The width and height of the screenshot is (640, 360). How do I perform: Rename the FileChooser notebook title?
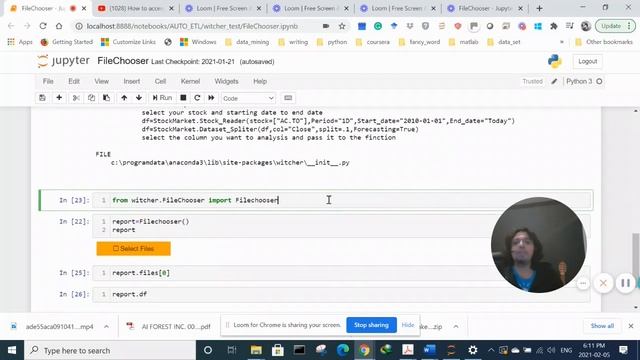[x=123, y=61]
